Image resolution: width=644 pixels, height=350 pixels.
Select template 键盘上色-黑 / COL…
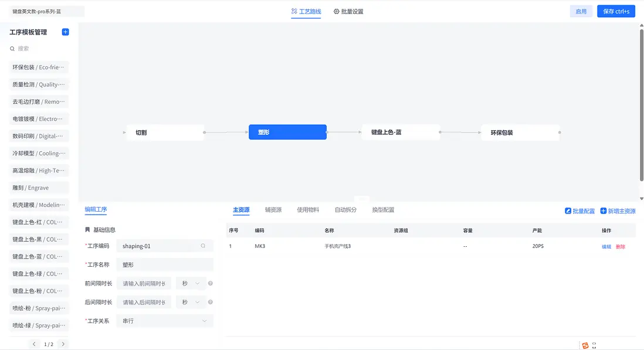coord(39,240)
